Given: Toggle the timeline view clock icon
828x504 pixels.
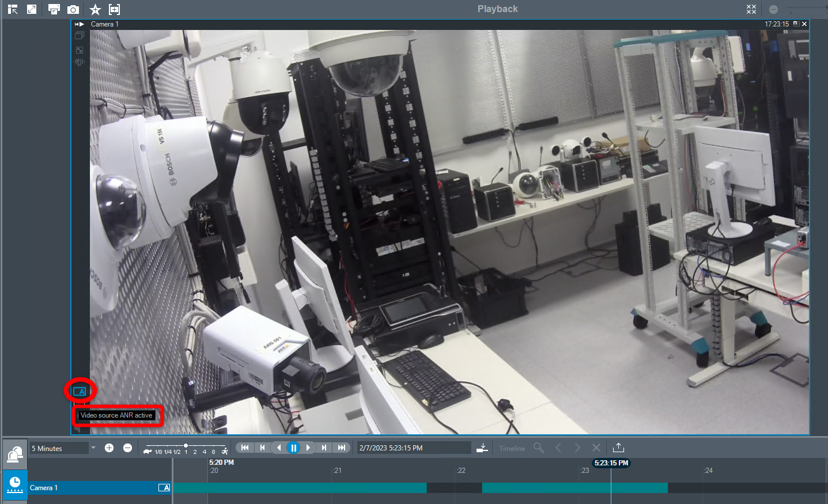Looking at the screenshot, I should (14, 484).
